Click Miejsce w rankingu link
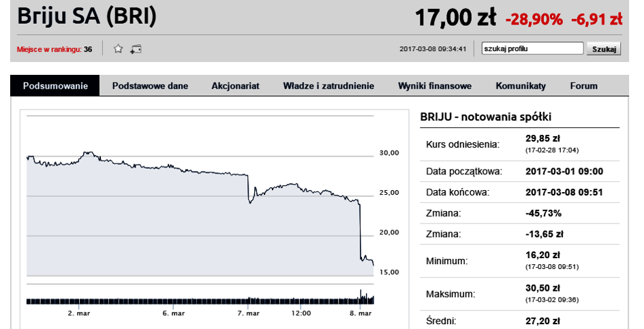The height and width of the screenshot is (329, 644). (x=49, y=49)
